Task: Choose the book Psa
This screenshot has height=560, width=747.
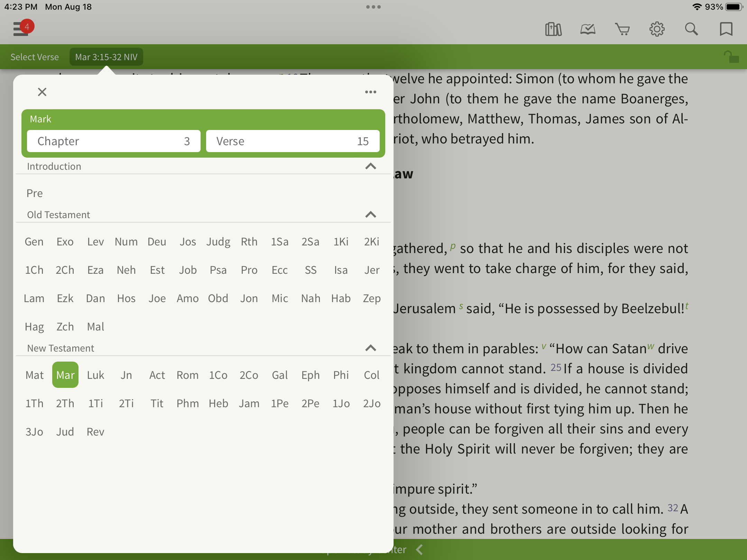Action: click(x=218, y=270)
